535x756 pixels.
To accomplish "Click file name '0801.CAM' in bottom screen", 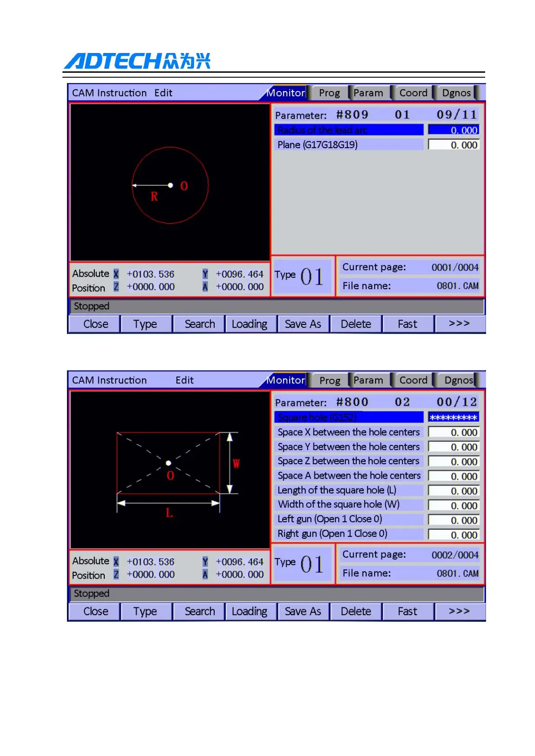I will point(458,573).
